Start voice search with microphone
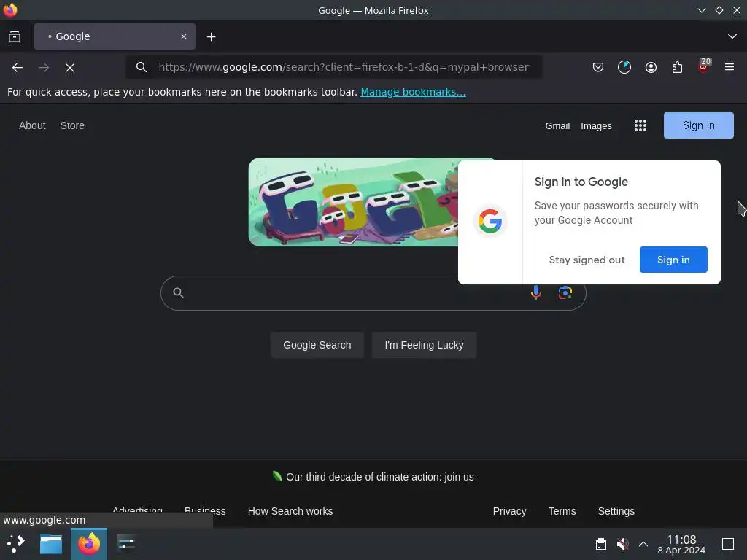The height and width of the screenshot is (560, 747). tap(536, 292)
